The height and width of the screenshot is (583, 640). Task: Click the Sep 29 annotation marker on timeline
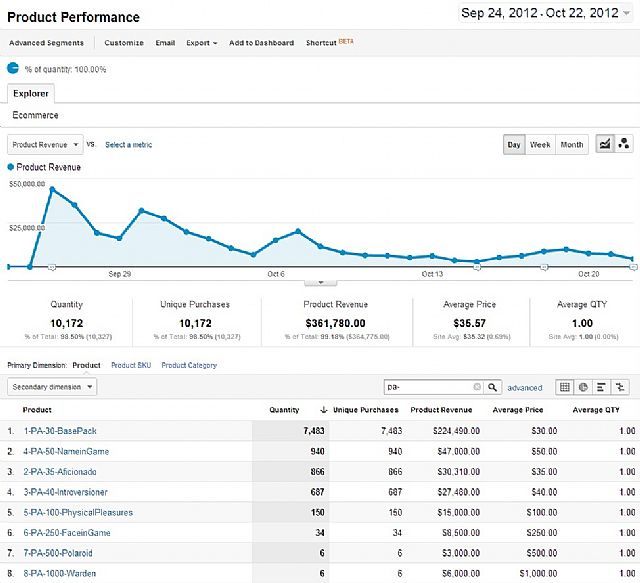tap(52, 267)
